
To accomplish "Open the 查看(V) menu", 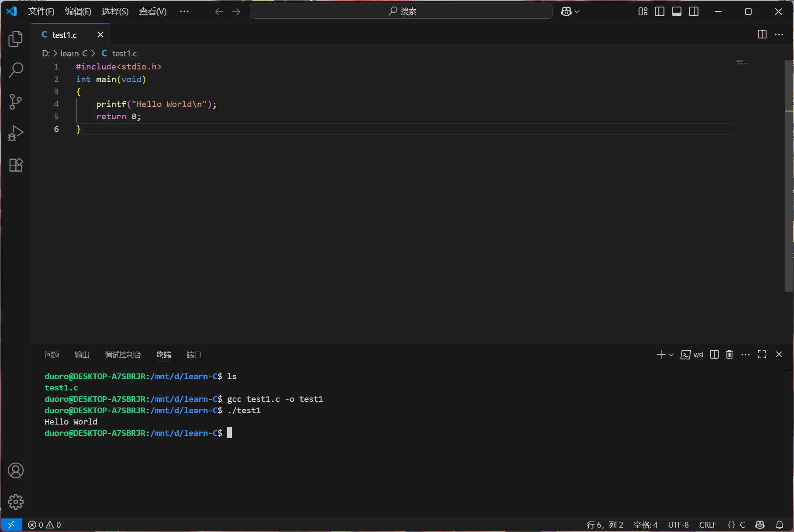I will [153, 11].
